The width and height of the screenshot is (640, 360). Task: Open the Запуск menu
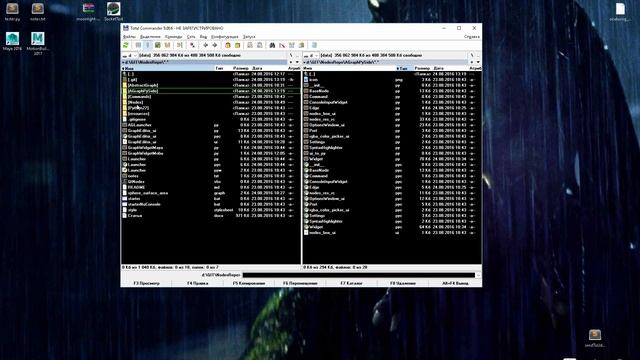point(249,37)
